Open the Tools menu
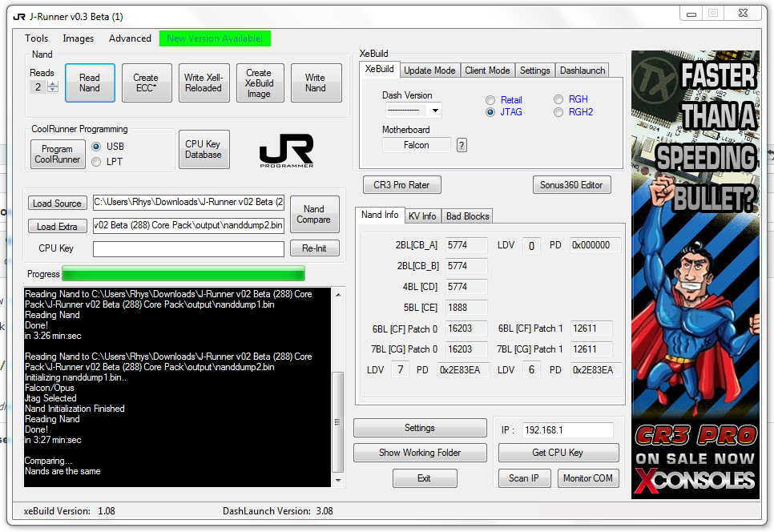Screen dimensions: 774x532 [x=37, y=38]
